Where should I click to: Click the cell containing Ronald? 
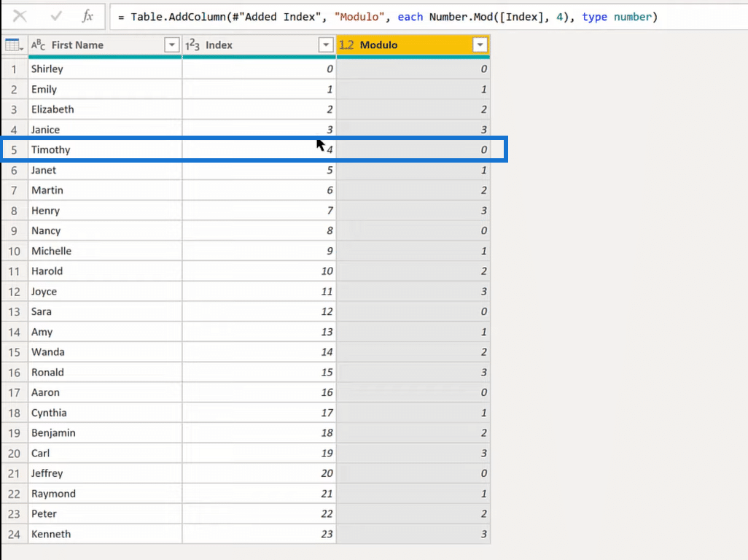point(105,372)
